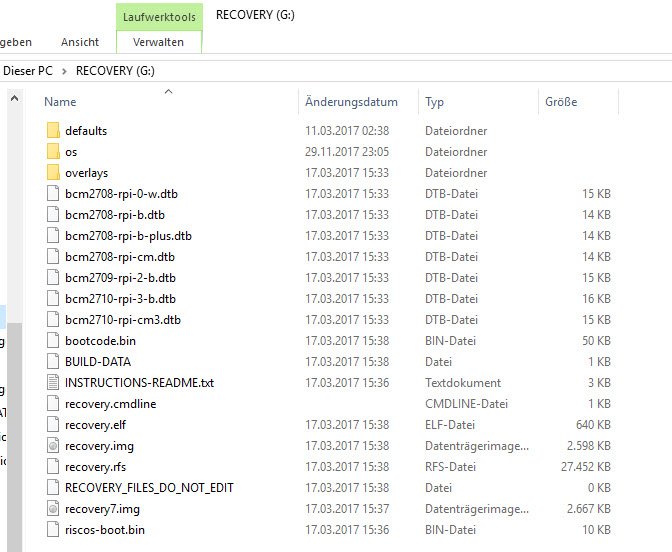This screenshot has height=552, width=672.
Task: Select the file name recovery.cmdline
Action: (111, 404)
